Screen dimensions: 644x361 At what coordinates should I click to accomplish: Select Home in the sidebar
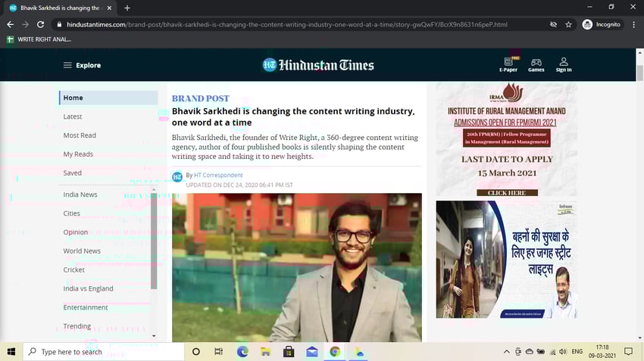point(108,98)
